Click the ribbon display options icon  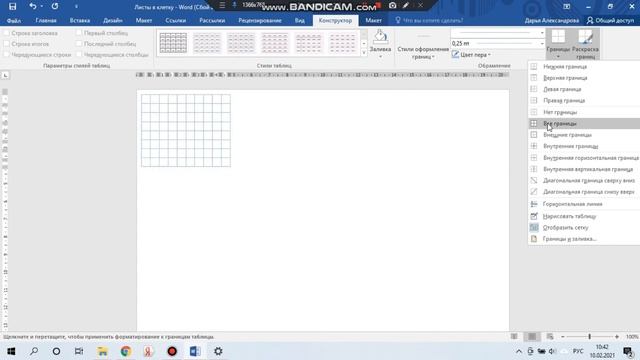coord(567,7)
